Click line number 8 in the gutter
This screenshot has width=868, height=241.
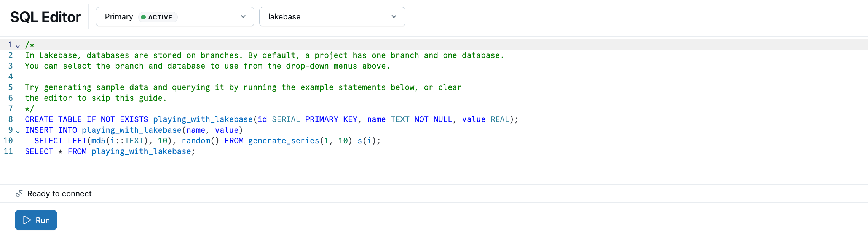[10, 119]
